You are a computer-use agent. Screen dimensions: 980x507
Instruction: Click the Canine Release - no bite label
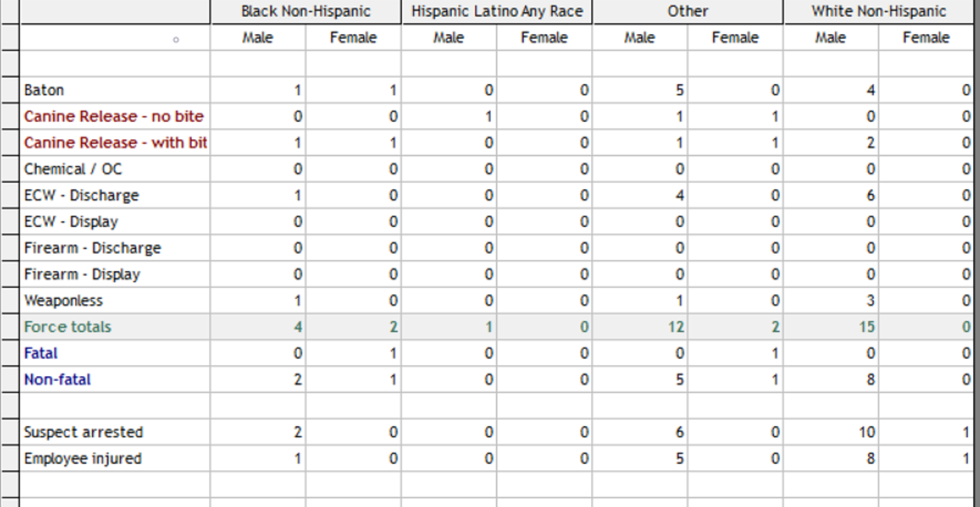114,116
